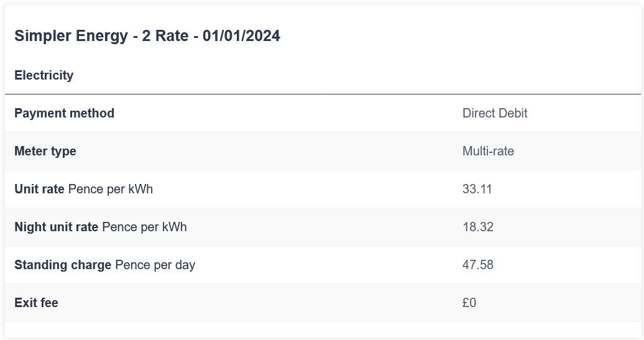This screenshot has width=644, height=340.
Task: Click the Unit rate Pence per kWh label
Action: 84,189
